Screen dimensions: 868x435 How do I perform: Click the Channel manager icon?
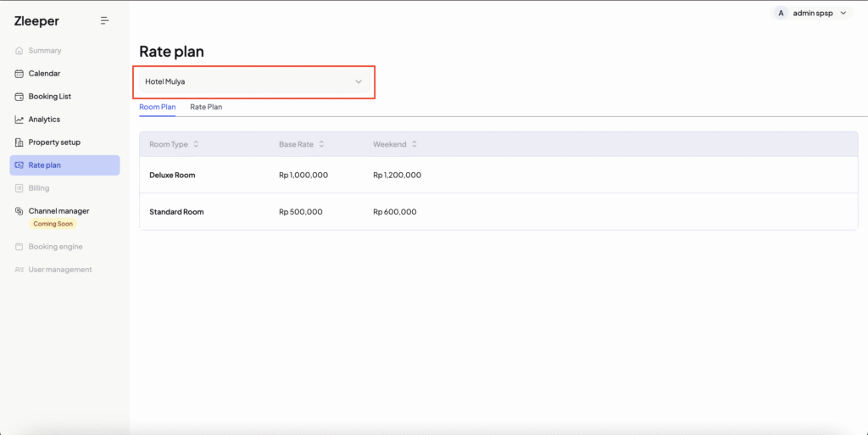[19, 211]
